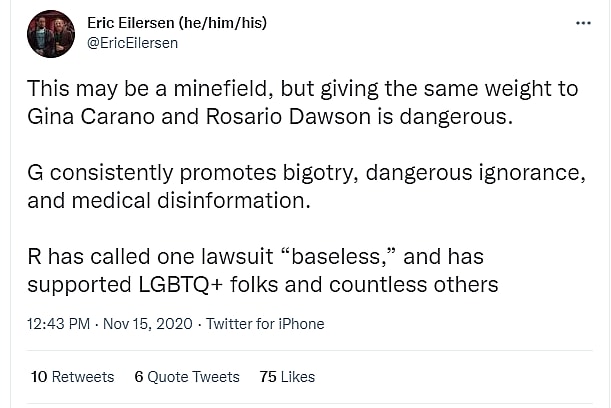The height and width of the screenshot is (408, 611).
Task: Click the words "is dangerous" in the tweet
Action: click(x=447, y=116)
